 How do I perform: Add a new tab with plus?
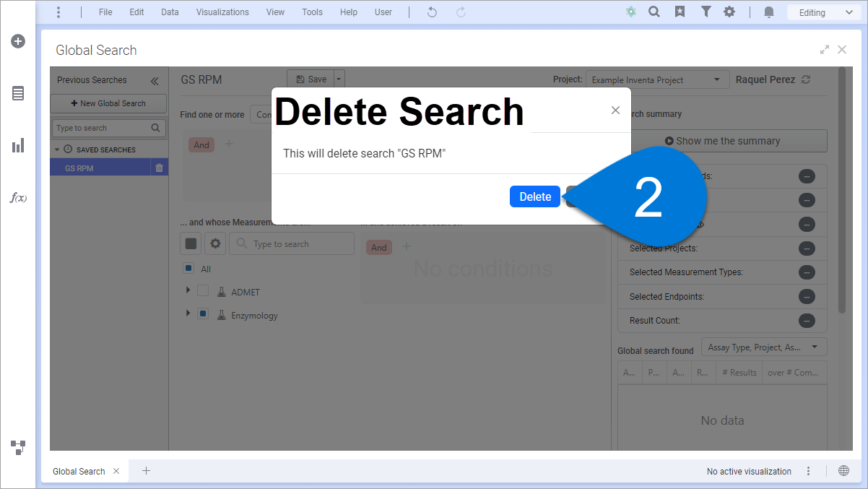[x=146, y=471]
